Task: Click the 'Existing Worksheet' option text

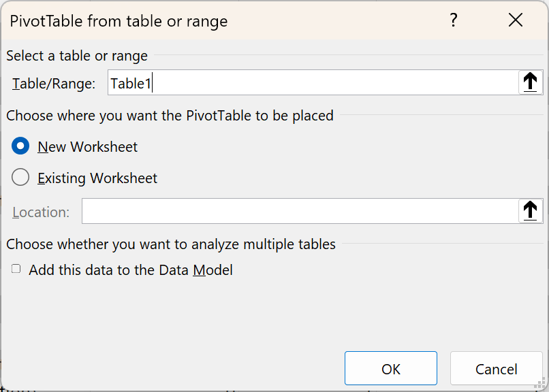Action: (97, 178)
